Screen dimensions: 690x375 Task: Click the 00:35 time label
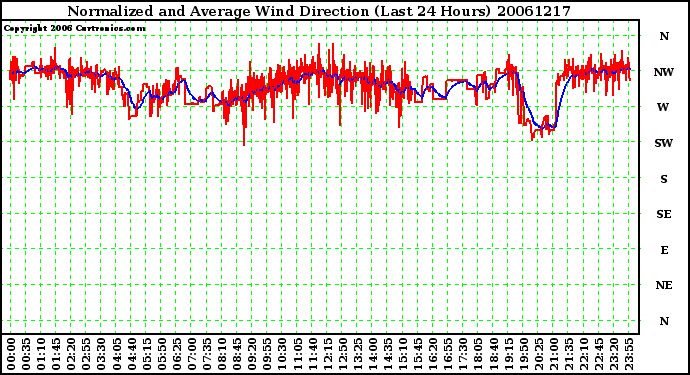(x=26, y=354)
